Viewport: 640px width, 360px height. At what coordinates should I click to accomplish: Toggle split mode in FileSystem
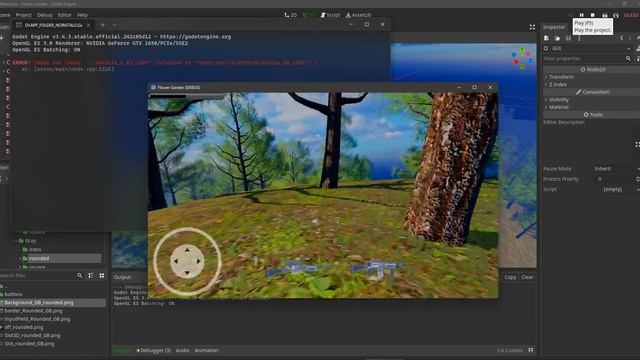(91, 276)
